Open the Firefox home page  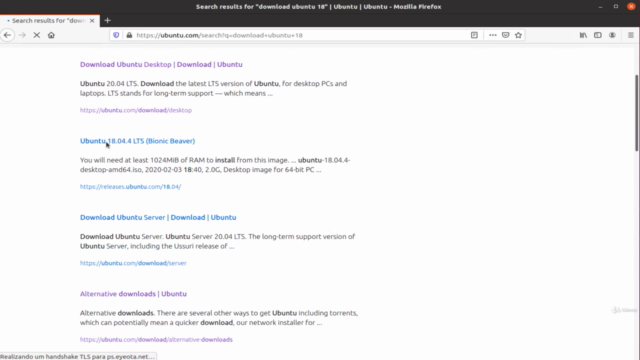click(51, 35)
